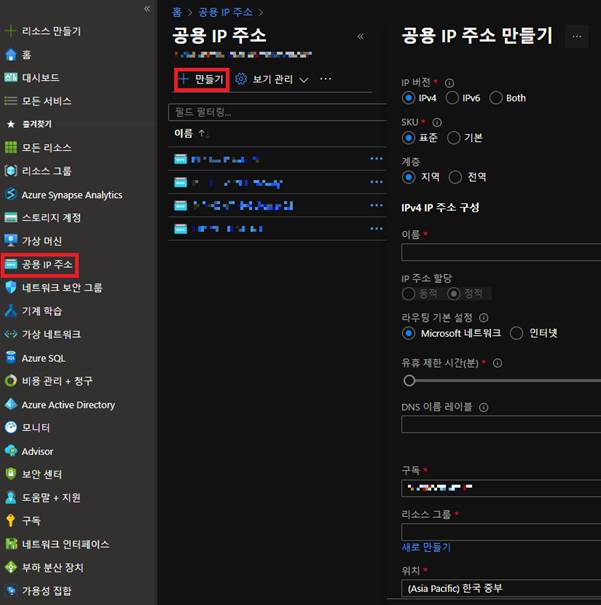Click the 만들기 button
The image size is (601, 605).
click(x=201, y=80)
